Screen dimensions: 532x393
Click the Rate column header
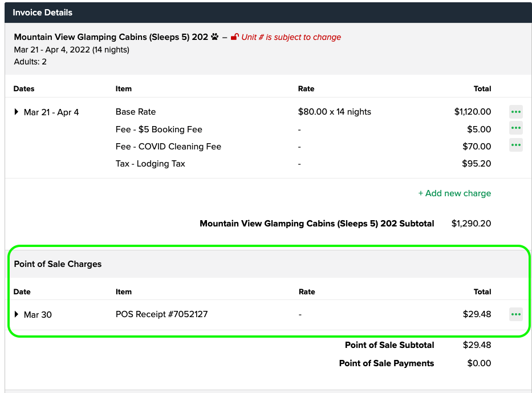point(306,88)
